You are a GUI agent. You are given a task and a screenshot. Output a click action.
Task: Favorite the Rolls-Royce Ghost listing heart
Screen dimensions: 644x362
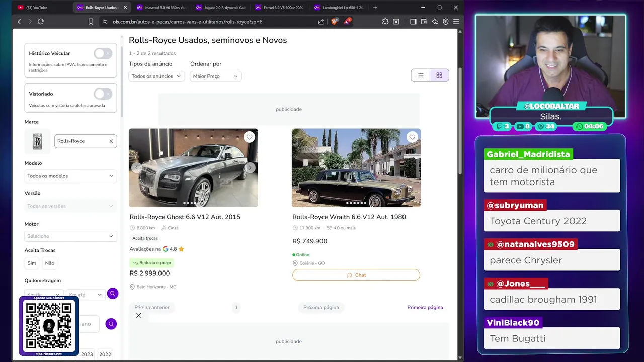(249, 137)
